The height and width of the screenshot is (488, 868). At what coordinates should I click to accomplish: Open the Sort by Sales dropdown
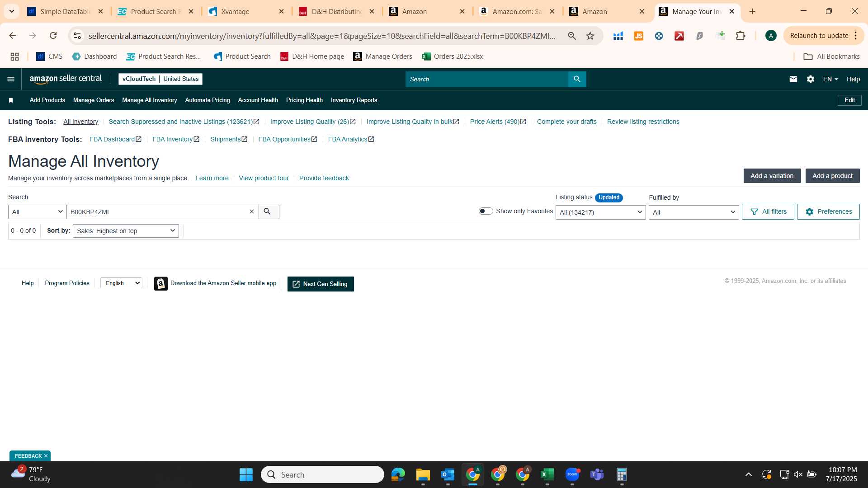pos(126,231)
